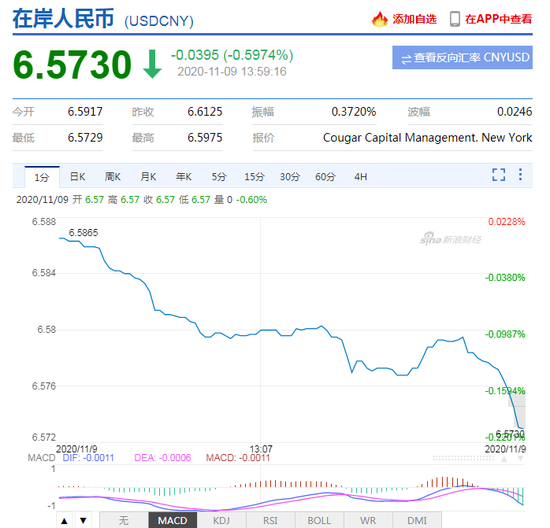Click small gray down arrow above MACD panel
Image resolution: width=550 pixels, height=528 pixels.
click(521, 459)
